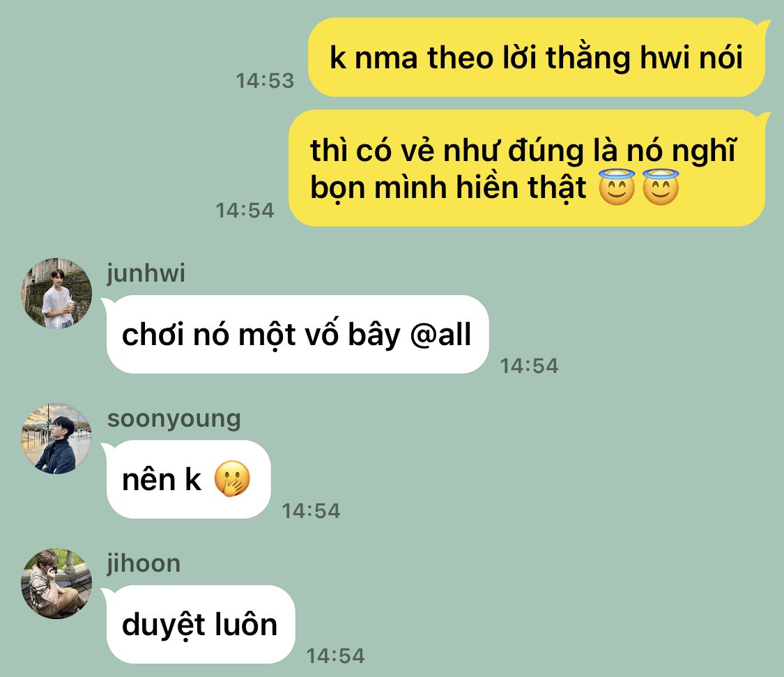
Task: Select the junhwi sender name
Action: click(146, 274)
